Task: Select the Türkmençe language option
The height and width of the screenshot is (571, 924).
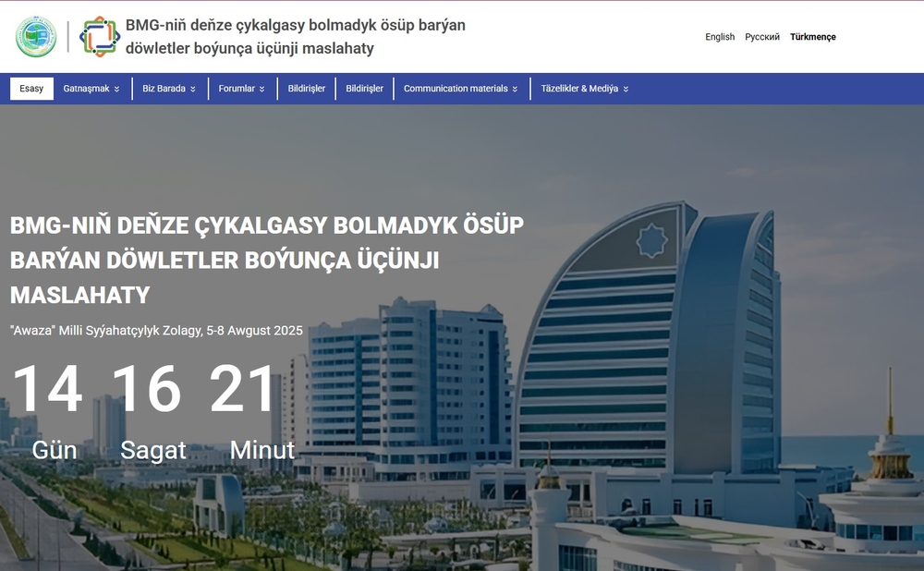Action: point(812,37)
